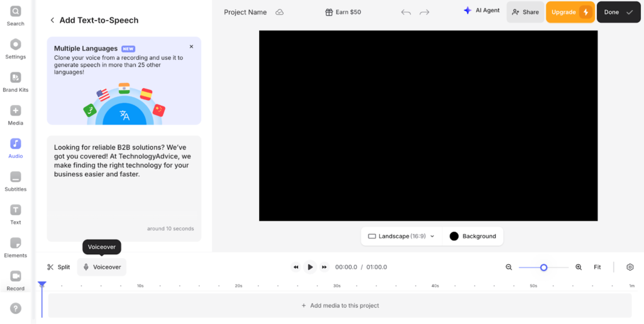
Task: Click the 'Multiple Languages' heading
Action: 86,48
